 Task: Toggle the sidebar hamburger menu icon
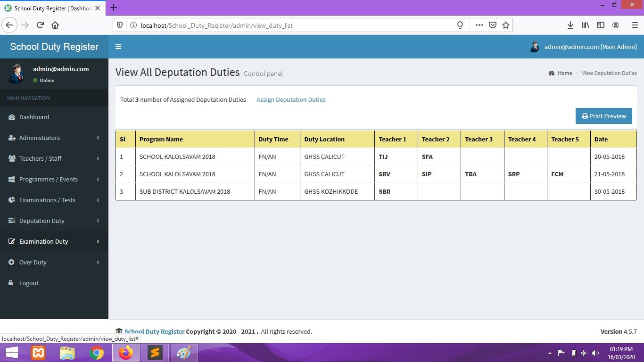pyautogui.click(x=118, y=47)
